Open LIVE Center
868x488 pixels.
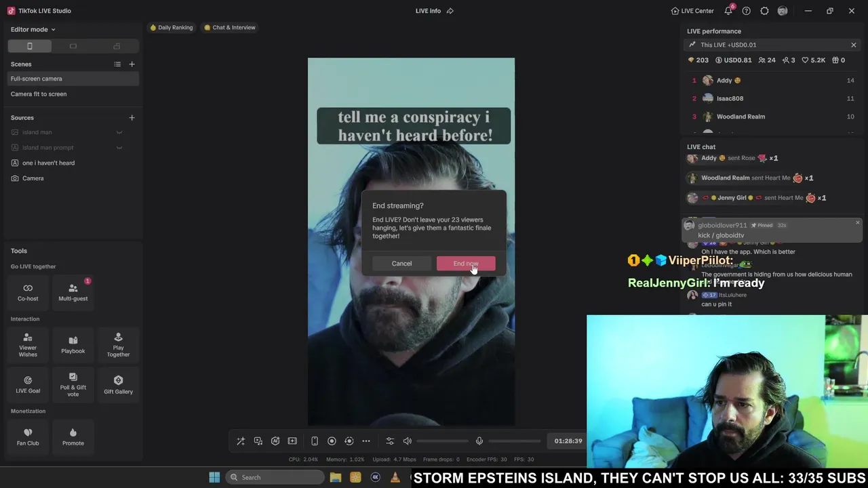point(692,11)
